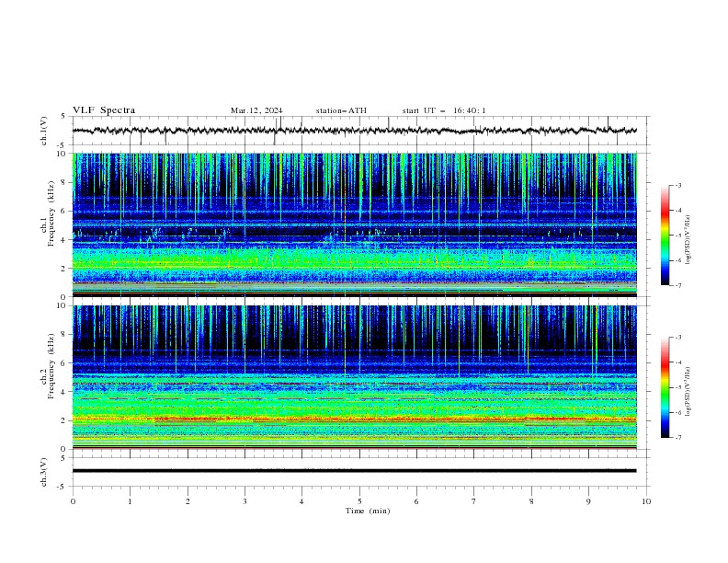
Task: Click the "-3" label on ch.2 colorbar
Action: point(677,338)
